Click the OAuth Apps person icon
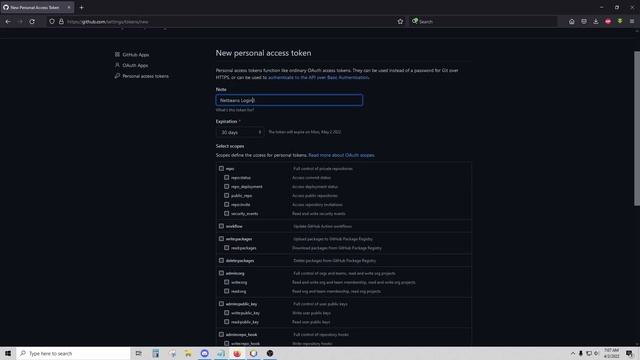 (117, 65)
